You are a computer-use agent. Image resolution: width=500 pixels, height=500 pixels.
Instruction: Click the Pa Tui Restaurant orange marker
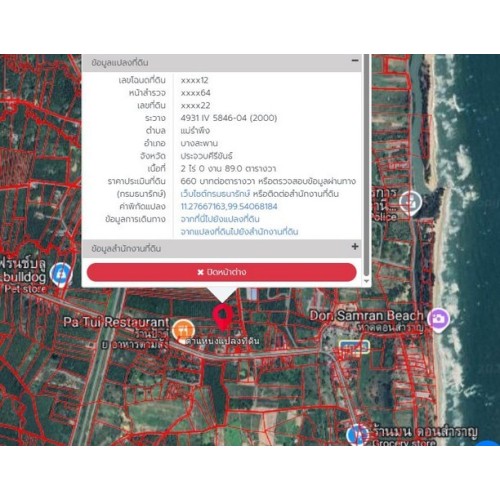coord(183,331)
